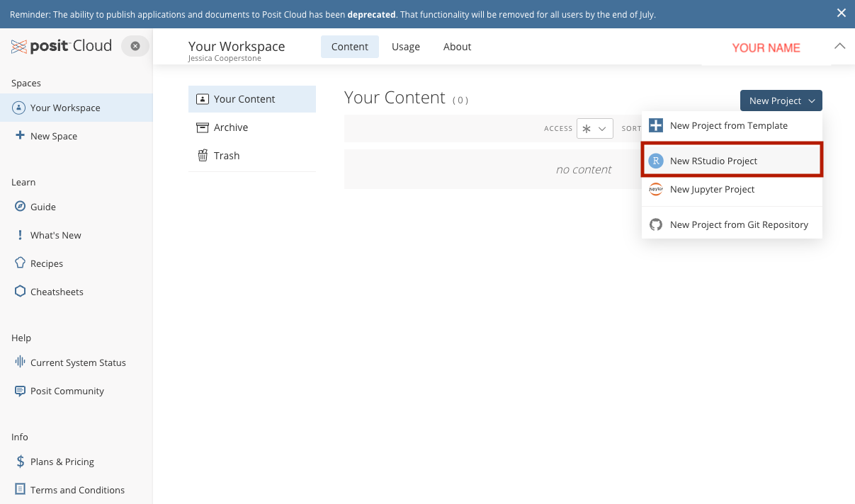The height and width of the screenshot is (504, 855).
Task: Click the Current System Status waveform icon
Action: 20,362
